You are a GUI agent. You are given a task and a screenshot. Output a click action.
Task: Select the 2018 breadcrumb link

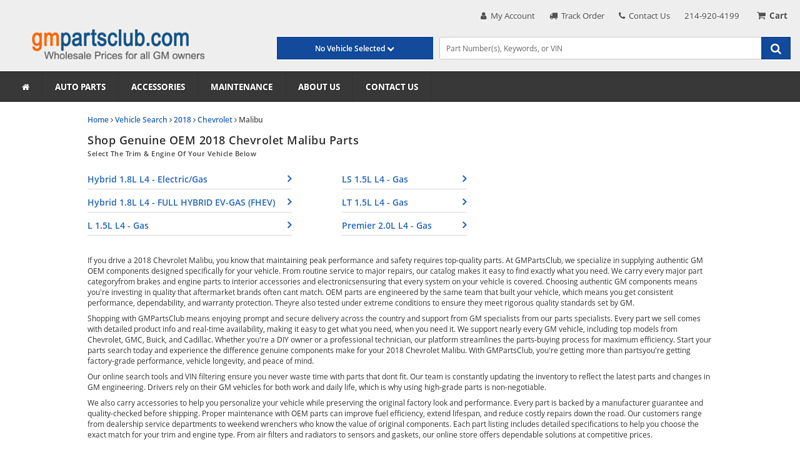182,119
